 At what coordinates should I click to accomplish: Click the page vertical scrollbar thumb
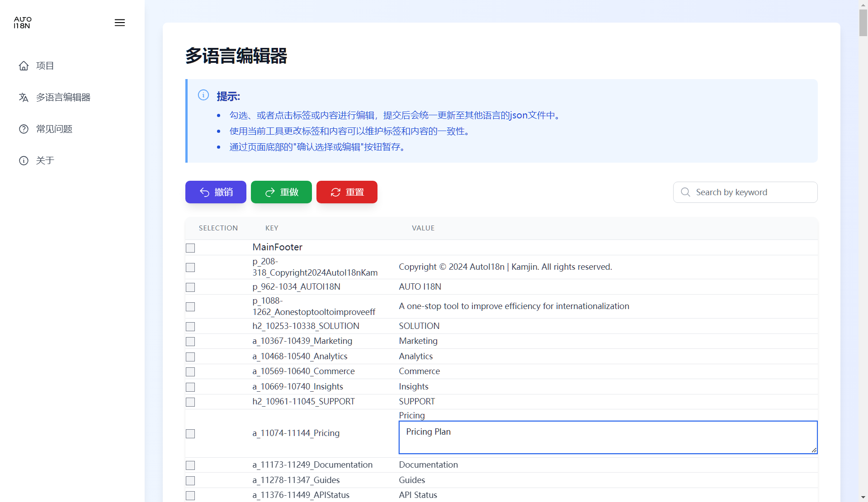pos(863,23)
